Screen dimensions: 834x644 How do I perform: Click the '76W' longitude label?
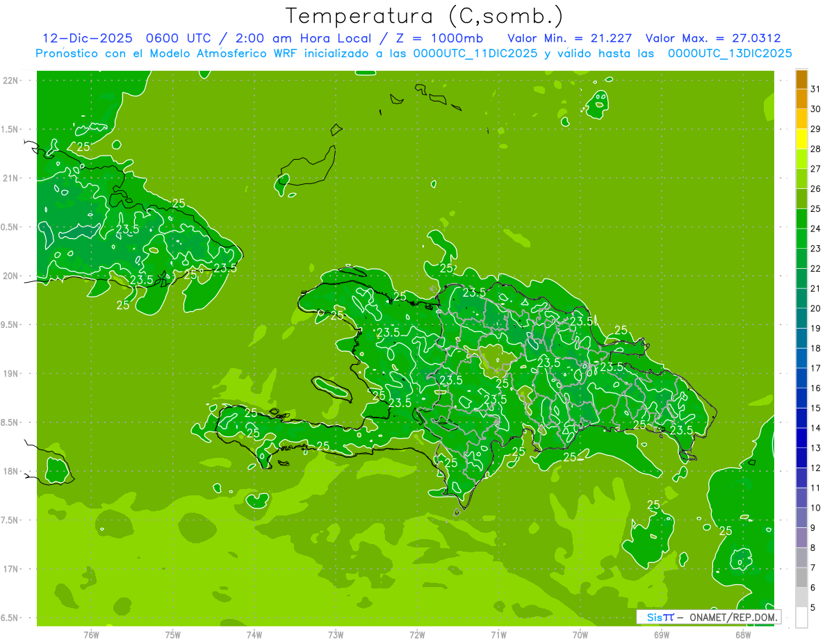(x=92, y=635)
